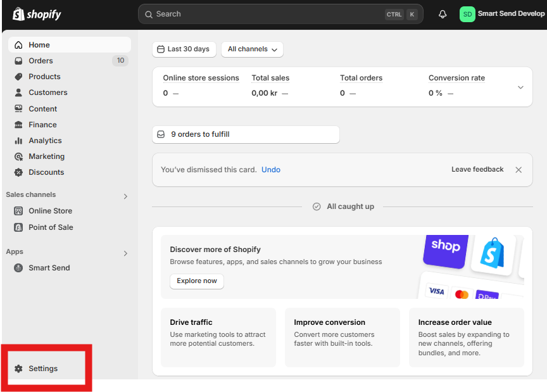The image size is (547, 392).
Task: Expand the Apps section arrow
Action: [x=125, y=253]
